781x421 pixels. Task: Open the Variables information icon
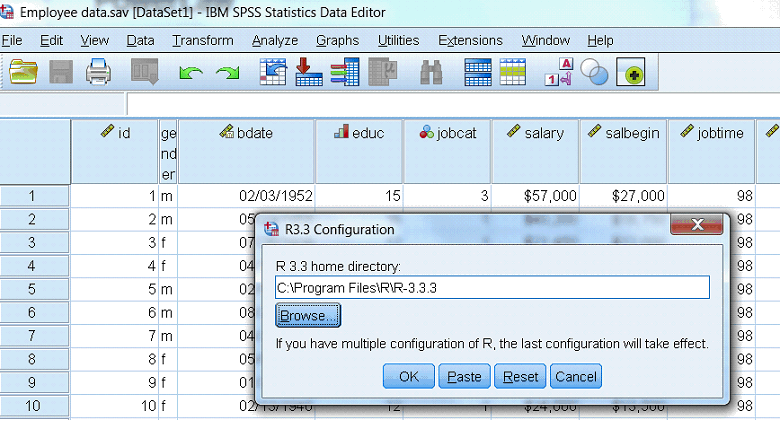coord(345,72)
